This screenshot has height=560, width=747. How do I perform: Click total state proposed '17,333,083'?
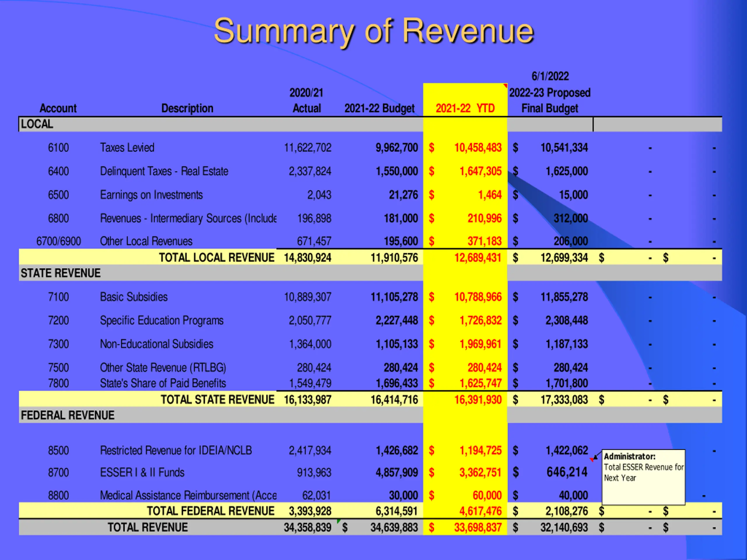click(564, 400)
